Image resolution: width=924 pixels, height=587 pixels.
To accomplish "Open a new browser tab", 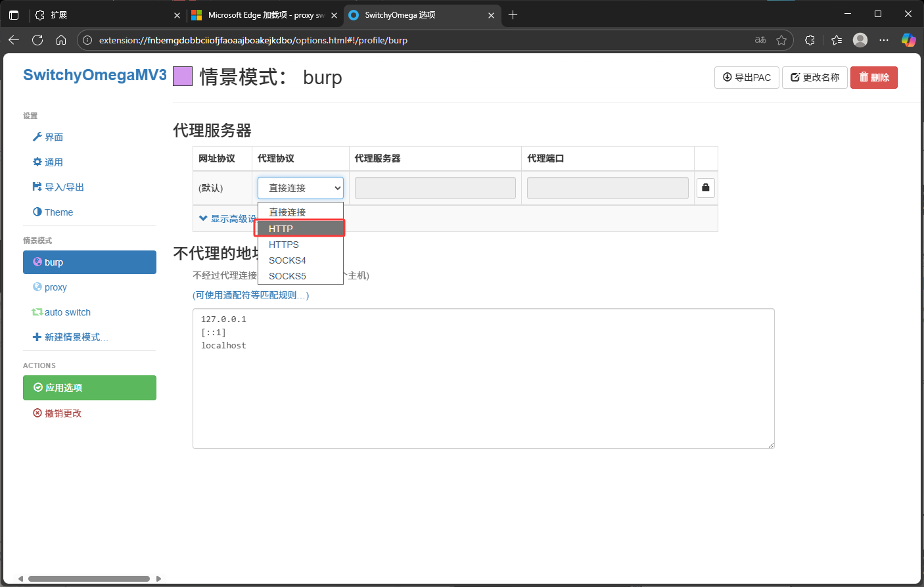I will pyautogui.click(x=513, y=15).
